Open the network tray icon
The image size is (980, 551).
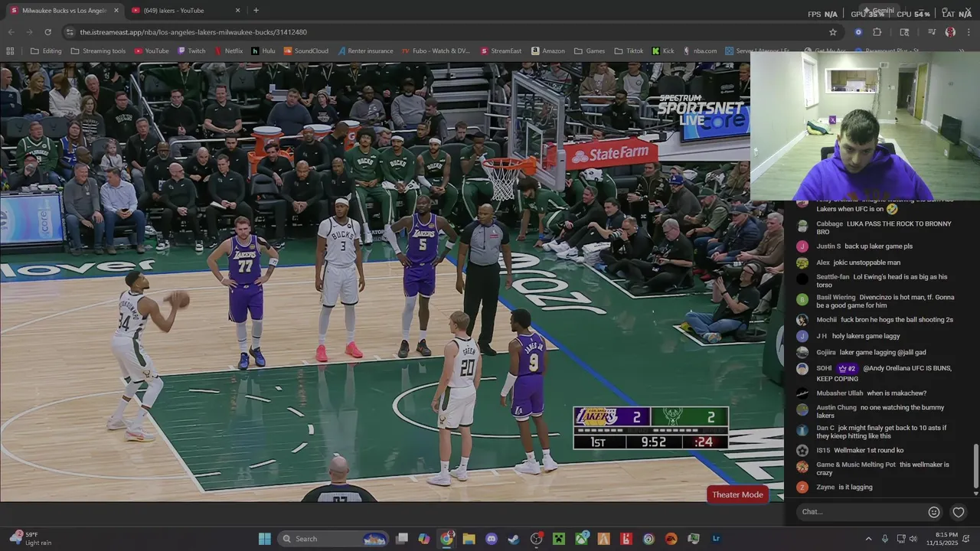coord(901,539)
